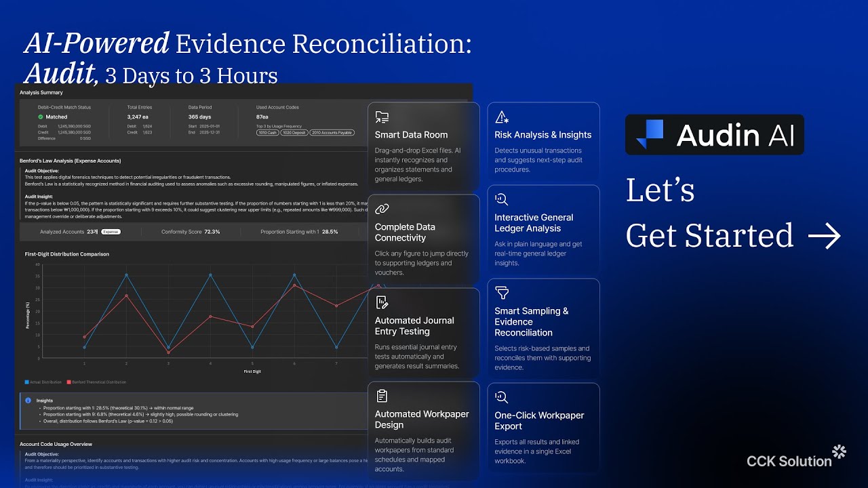Open the Risk Analysis & Insights title
868x488 pixels.
pos(542,135)
